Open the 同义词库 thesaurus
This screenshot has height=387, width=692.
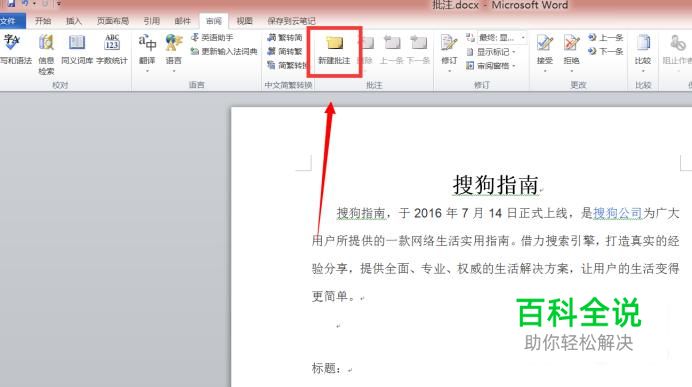[77, 49]
